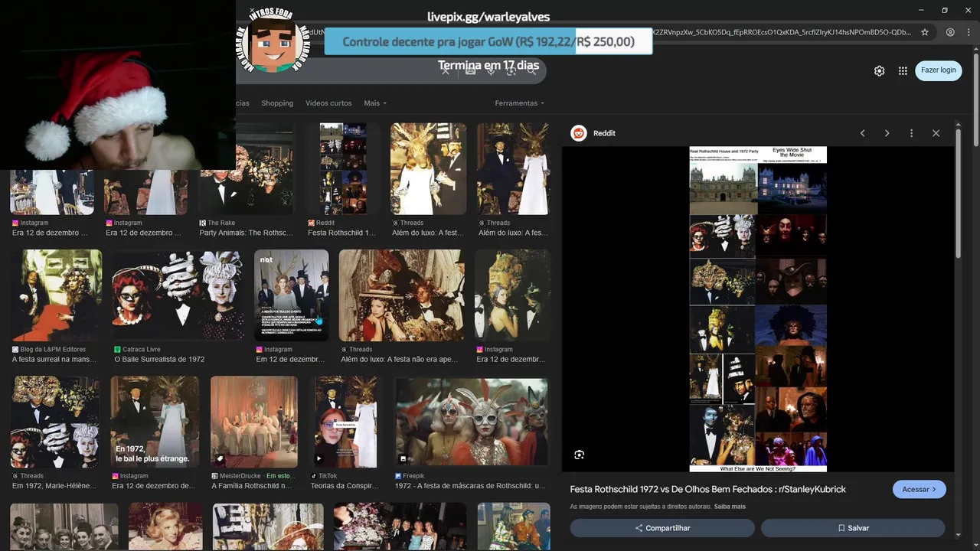
Task: Click caption 'A Família Rothschild n...'
Action: pos(252,486)
